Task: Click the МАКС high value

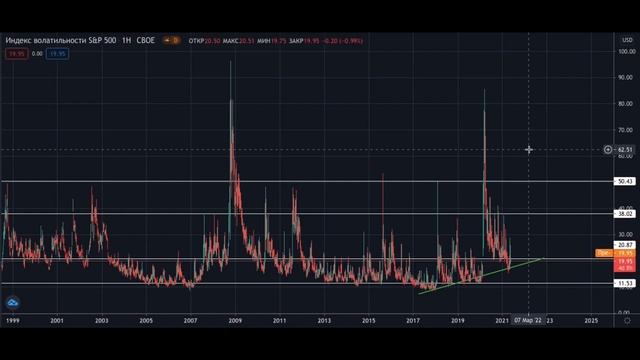Action: pyautogui.click(x=247, y=41)
